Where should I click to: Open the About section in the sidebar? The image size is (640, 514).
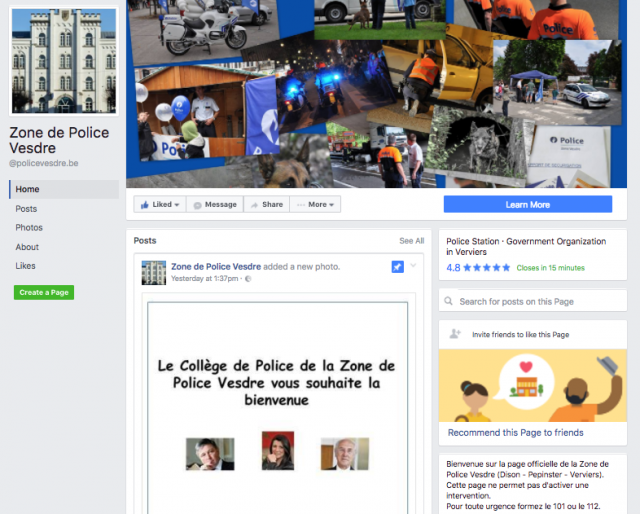[x=27, y=247]
